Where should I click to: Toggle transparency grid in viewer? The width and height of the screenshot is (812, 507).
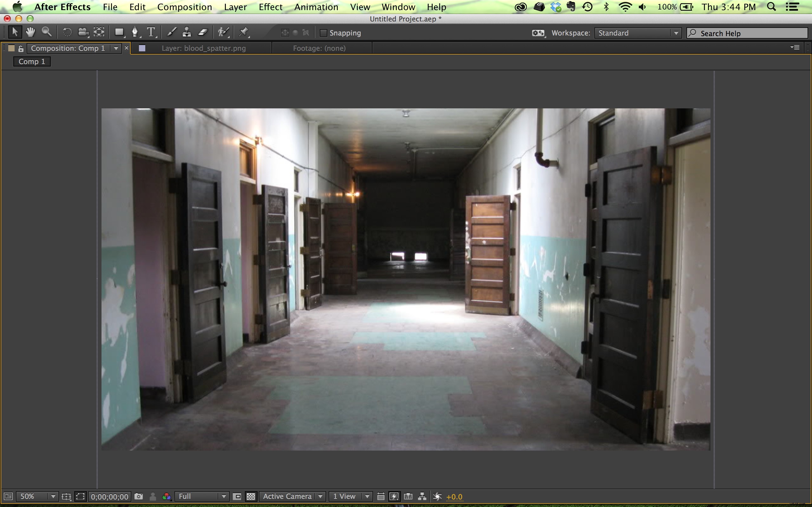[251, 496]
